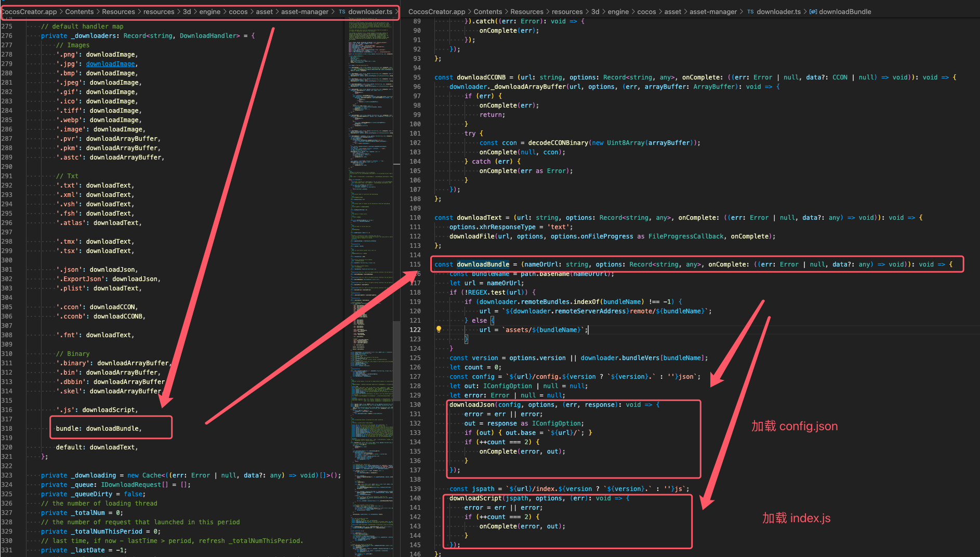
Task: Click 'private _lastDate = -1;' line
Action: [x=84, y=550]
